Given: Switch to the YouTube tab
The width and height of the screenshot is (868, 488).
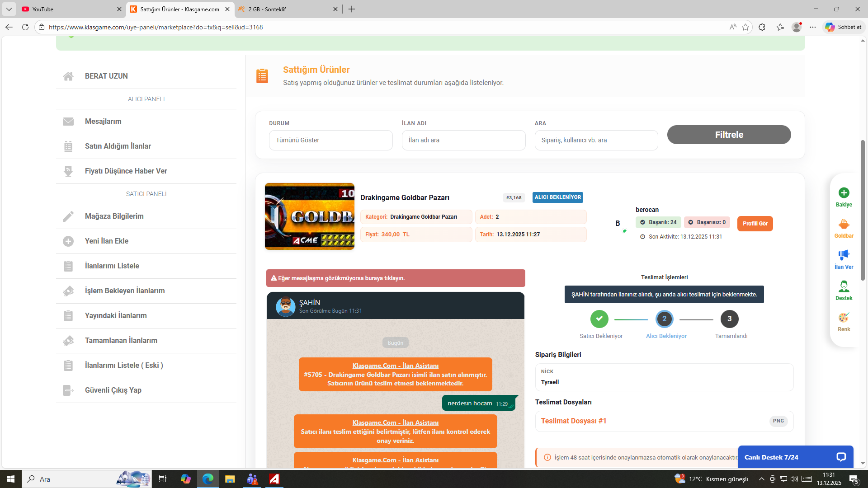Looking at the screenshot, I should (71, 9).
